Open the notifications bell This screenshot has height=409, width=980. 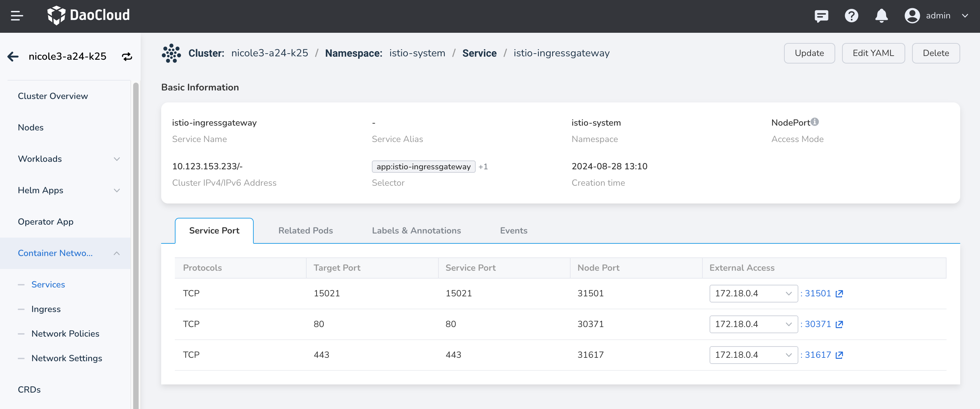tap(881, 16)
